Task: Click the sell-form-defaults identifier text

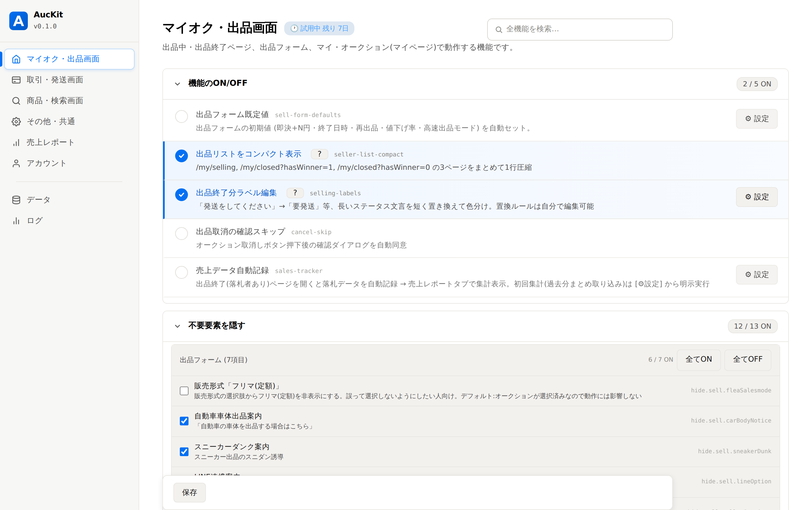Action: 308,115
